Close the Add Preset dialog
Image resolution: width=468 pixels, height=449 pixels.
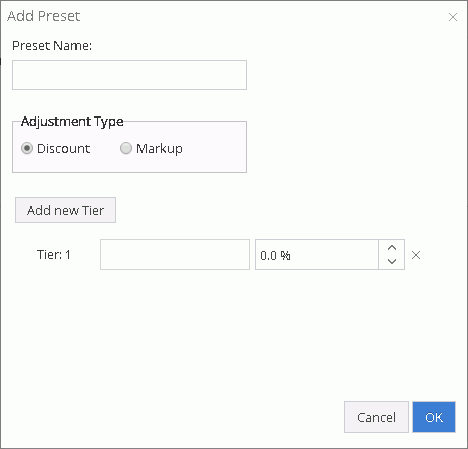(453, 17)
